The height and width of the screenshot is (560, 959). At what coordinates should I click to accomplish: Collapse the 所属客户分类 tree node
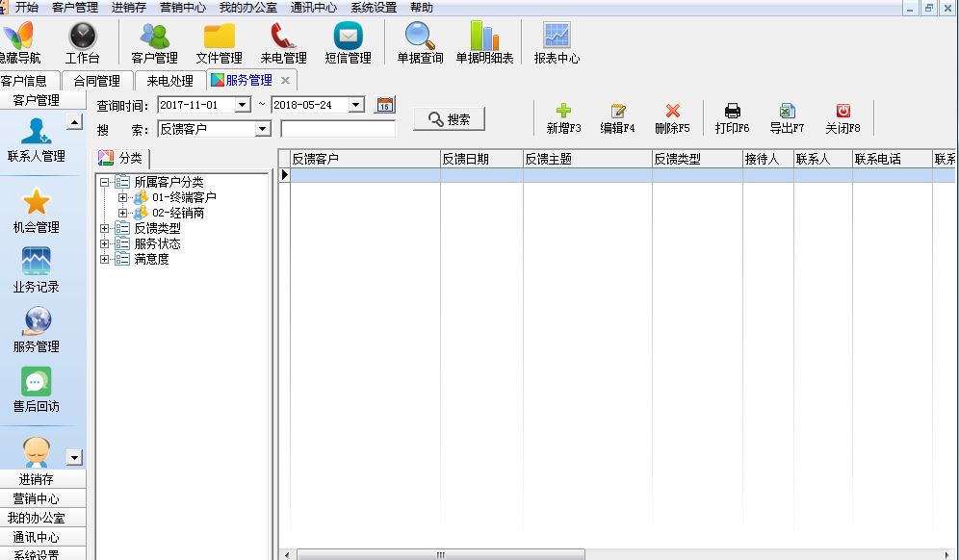click(105, 182)
